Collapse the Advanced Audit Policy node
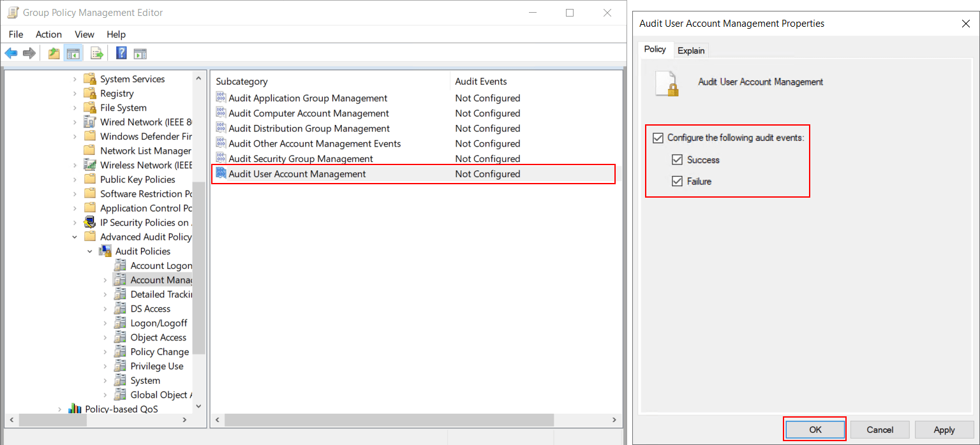The image size is (980, 445). [x=75, y=237]
